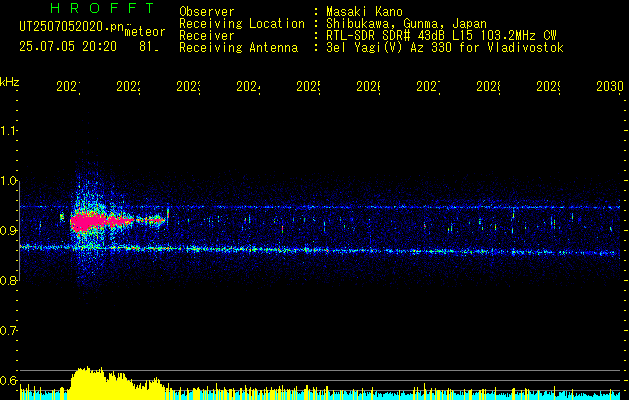Viewport: 629px width, 400px height.
Task: Select the file name UT2507052020.pn
Action: [72, 27]
